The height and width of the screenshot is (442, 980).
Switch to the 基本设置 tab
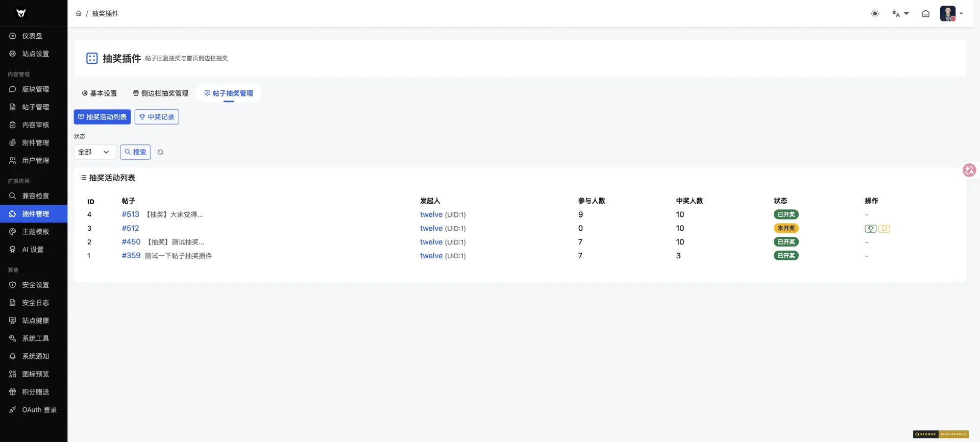(x=100, y=93)
